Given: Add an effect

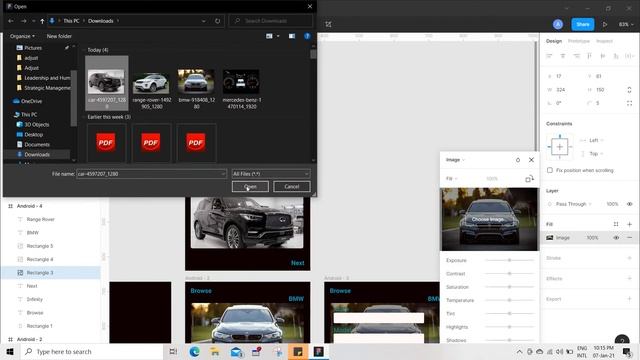Looking at the screenshot, I should (629, 278).
